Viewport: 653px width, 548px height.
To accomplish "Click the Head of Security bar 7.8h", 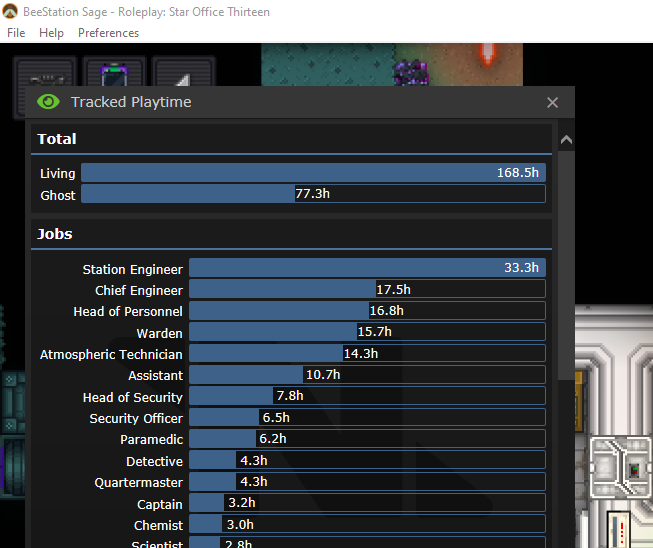I will click(367, 396).
